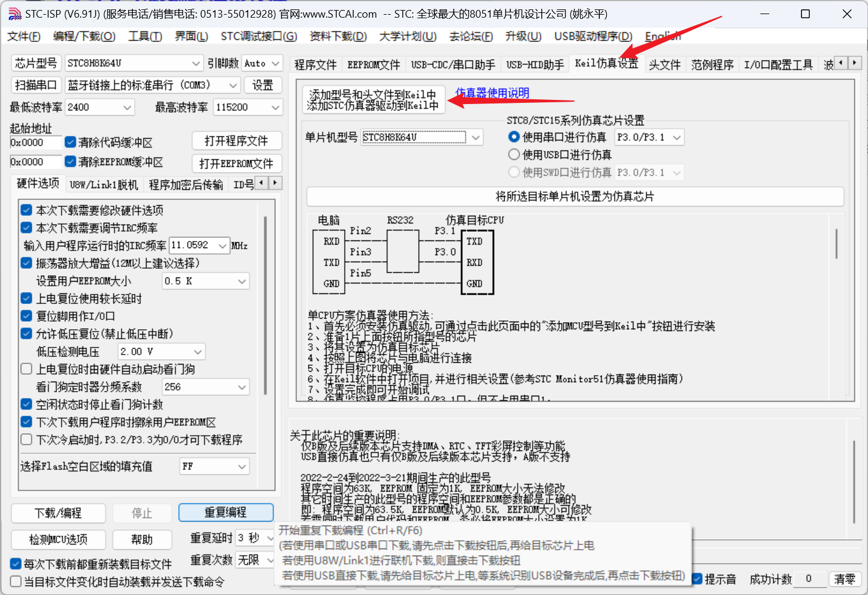Open 单片机型号 dropdown in Keil仿真设置
Screen dimensions: 868x595
pyautogui.click(x=422, y=138)
